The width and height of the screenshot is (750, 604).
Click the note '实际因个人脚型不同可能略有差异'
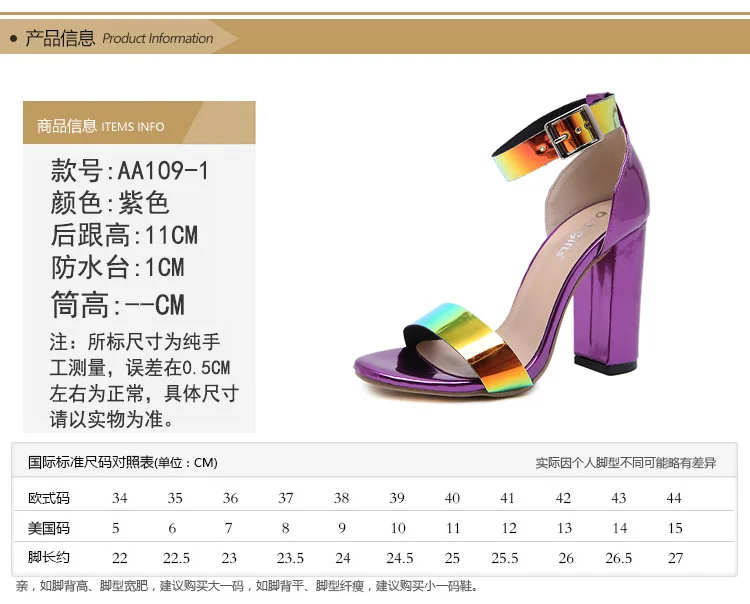[x=626, y=463]
